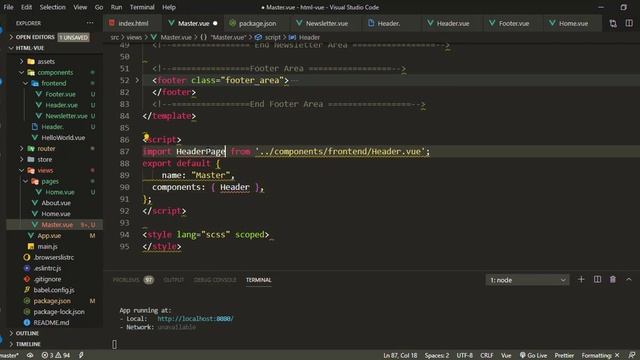640x360 pixels.
Task: Click the script breadcrumb segment
Action: (272, 37)
